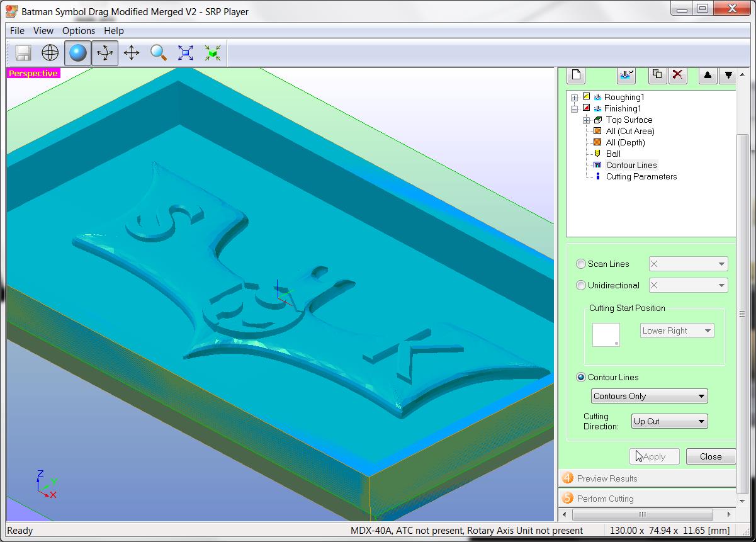Click the Save toolbar icon
The height and width of the screenshot is (542, 756).
[x=23, y=53]
